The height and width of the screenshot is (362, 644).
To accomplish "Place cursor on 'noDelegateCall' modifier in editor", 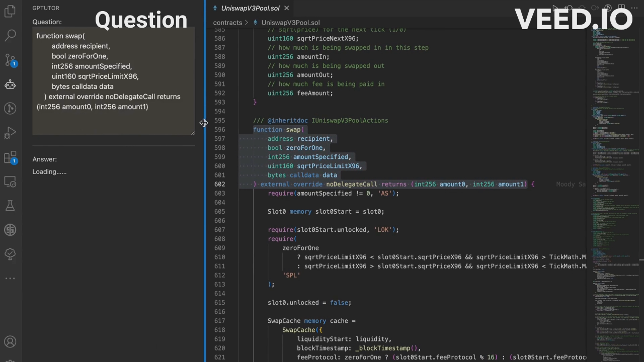I will pyautogui.click(x=351, y=184).
